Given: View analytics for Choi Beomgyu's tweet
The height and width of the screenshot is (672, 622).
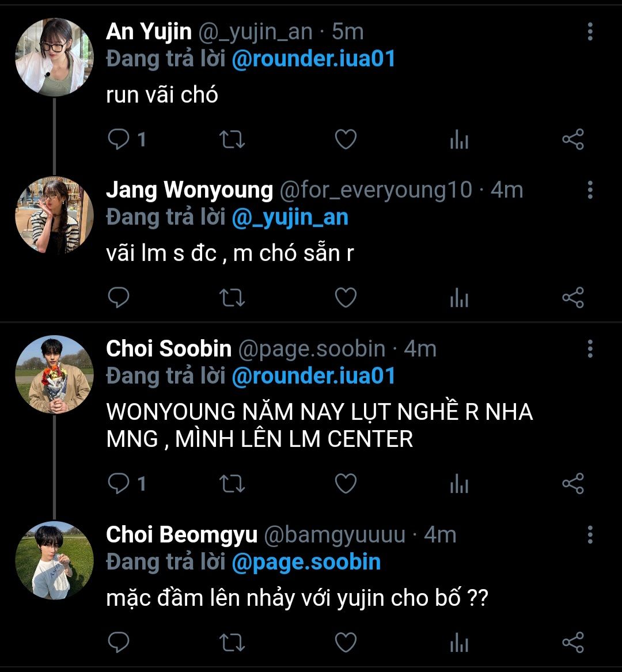Looking at the screenshot, I should 459,643.
